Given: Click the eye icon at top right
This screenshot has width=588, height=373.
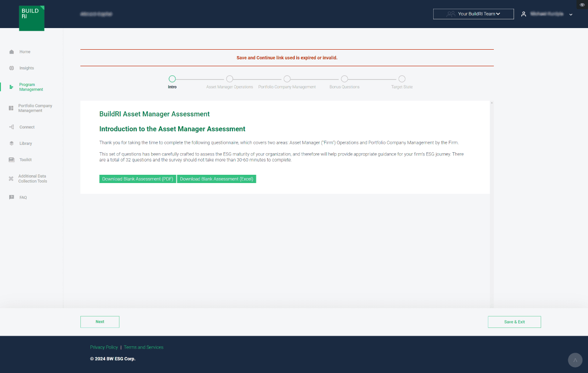Looking at the screenshot, I should [582, 5].
